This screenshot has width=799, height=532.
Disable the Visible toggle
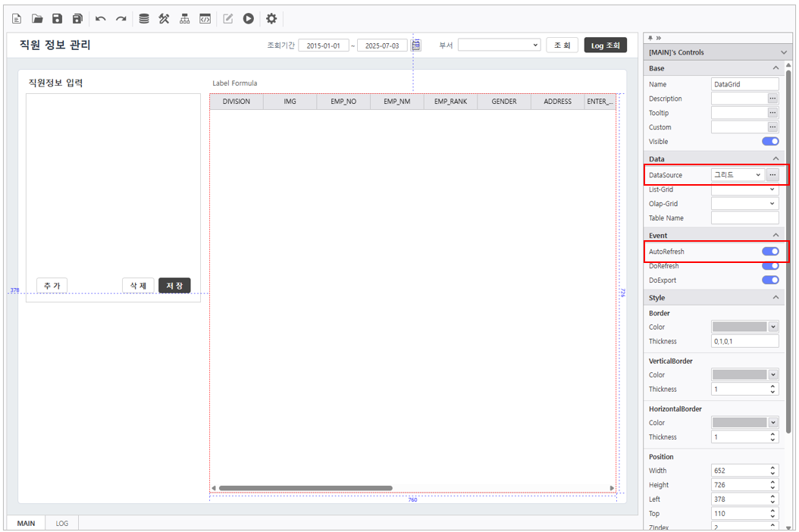769,142
